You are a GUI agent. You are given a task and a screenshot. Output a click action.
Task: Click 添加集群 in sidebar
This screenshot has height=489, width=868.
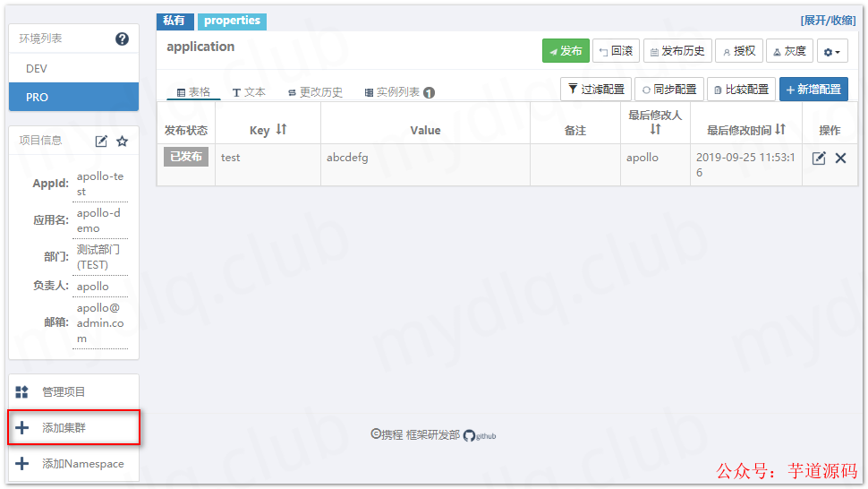73,427
